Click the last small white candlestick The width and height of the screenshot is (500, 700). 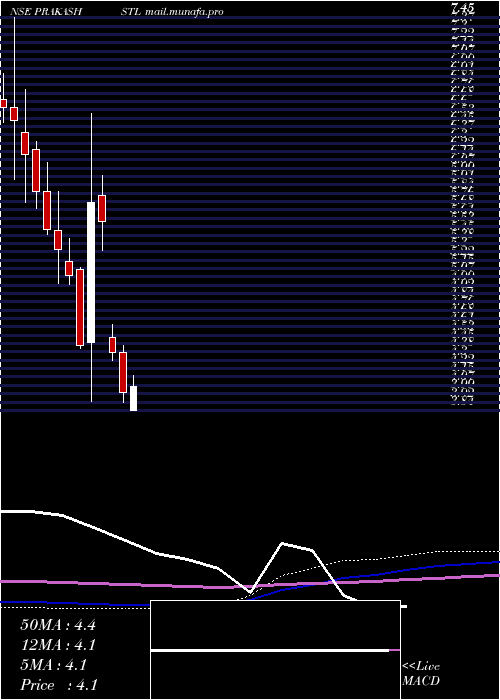(133, 398)
